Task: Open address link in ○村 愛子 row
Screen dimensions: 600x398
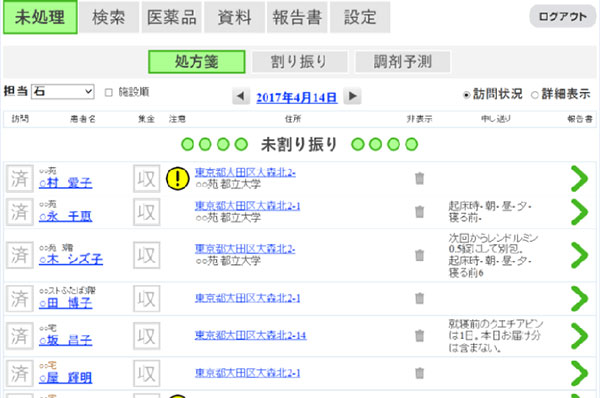Action: [x=245, y=173]
